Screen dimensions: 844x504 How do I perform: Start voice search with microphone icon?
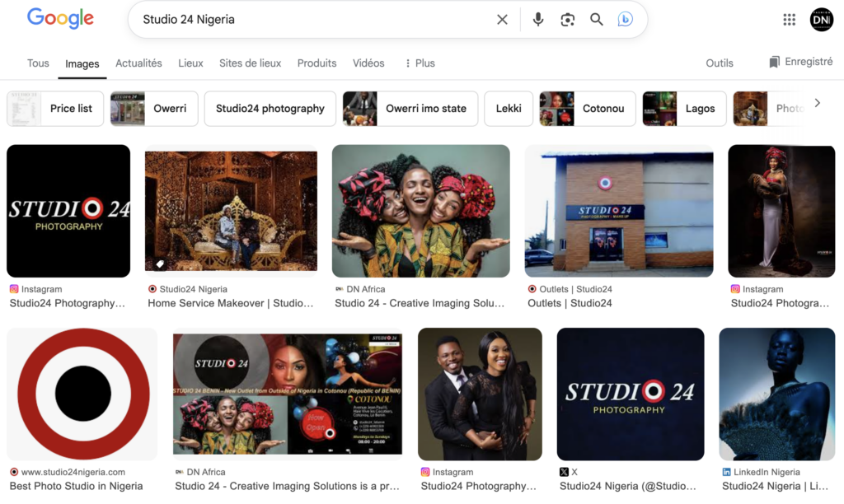pyautogui.click(x=537, y=20)
